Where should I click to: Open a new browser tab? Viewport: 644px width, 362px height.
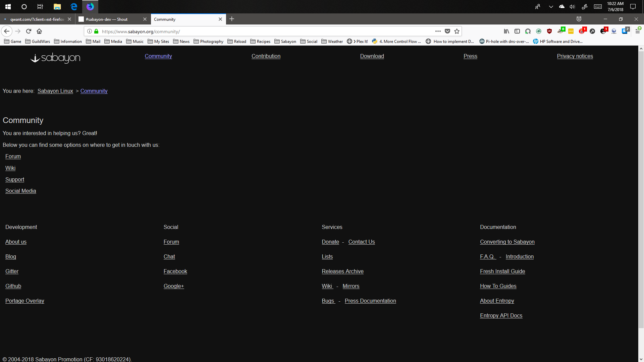(x=232, y=19)
